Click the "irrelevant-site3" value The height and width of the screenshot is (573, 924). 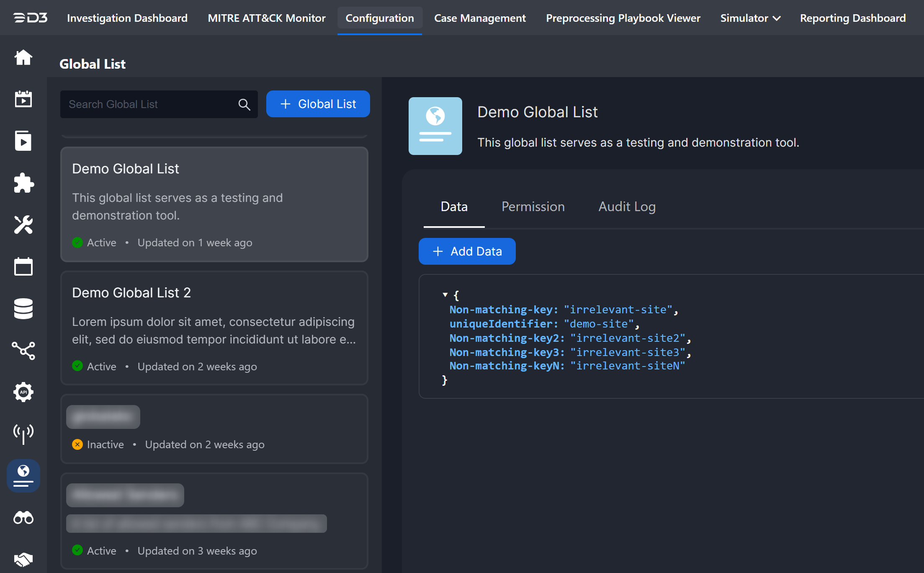628,352
